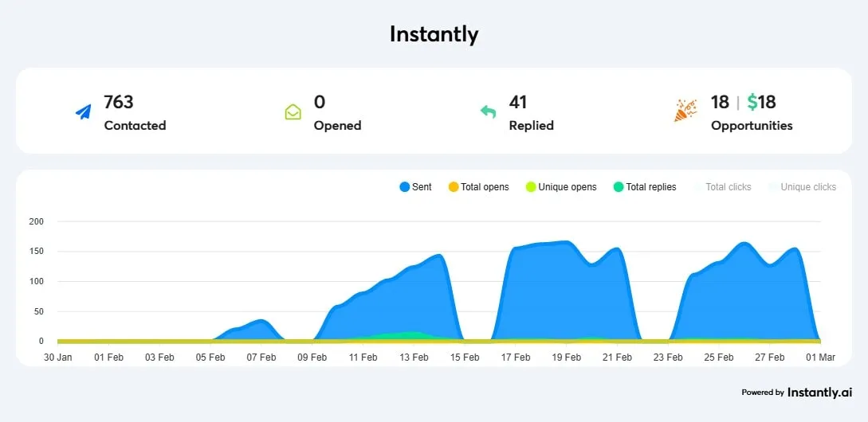Click the 30 Jan axis label
The image size is (868, 422).
(x=57, y=358)
